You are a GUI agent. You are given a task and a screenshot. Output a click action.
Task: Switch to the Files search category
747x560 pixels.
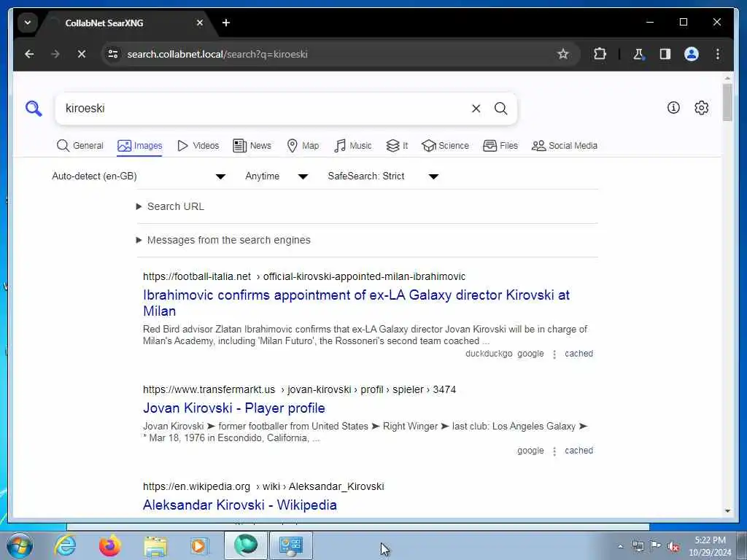pyautogui.click(x=500, y=146)
